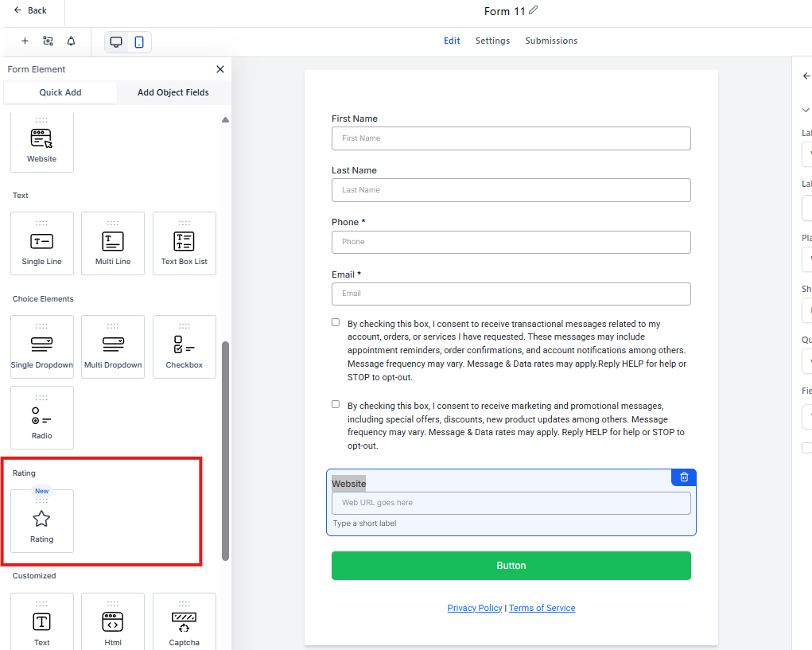Click the green Button submit

(511, 566)
